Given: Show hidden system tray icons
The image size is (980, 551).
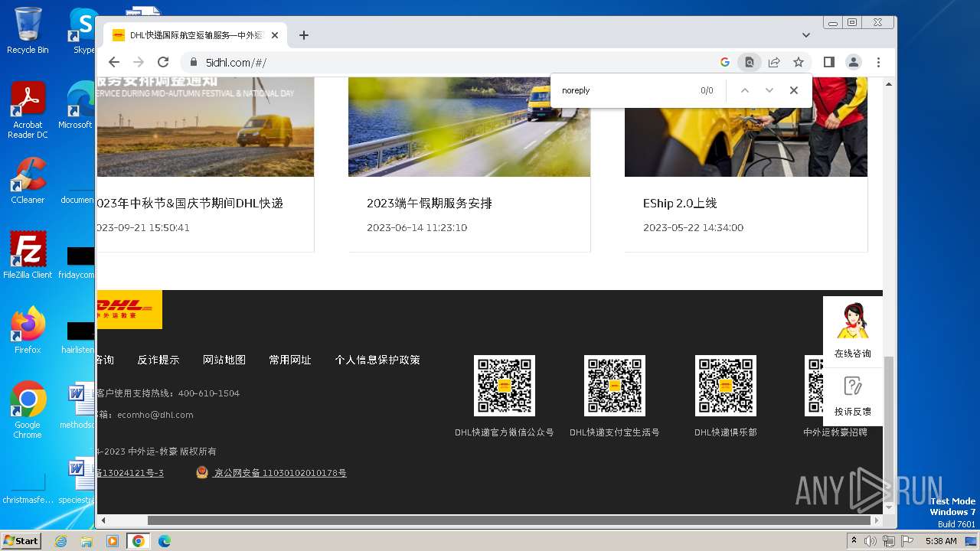Looking at the screenshot, I should tap(854, 541).
